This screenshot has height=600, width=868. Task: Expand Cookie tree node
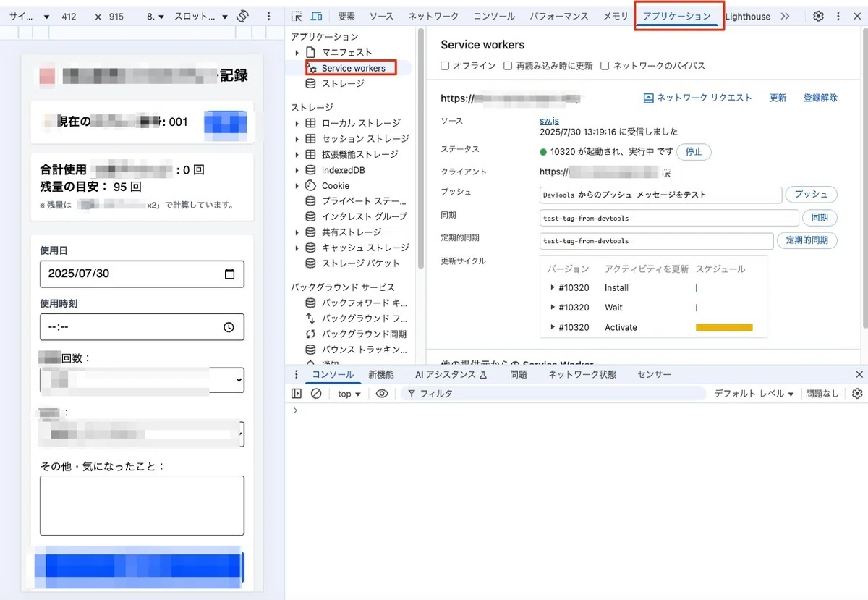pyautogui.click(x=297, y=186)
